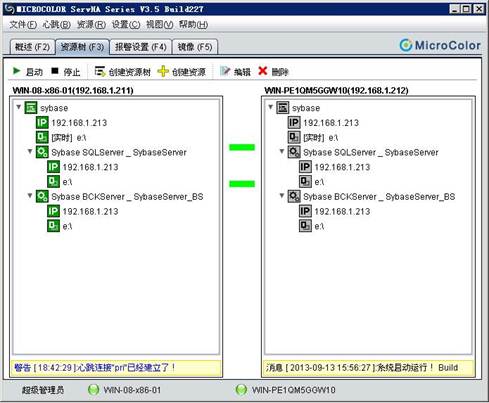The width and height of the screenshot is (489, 403).
Task: Switch to the 概述 (F2) tab
Action: (32, 47)
